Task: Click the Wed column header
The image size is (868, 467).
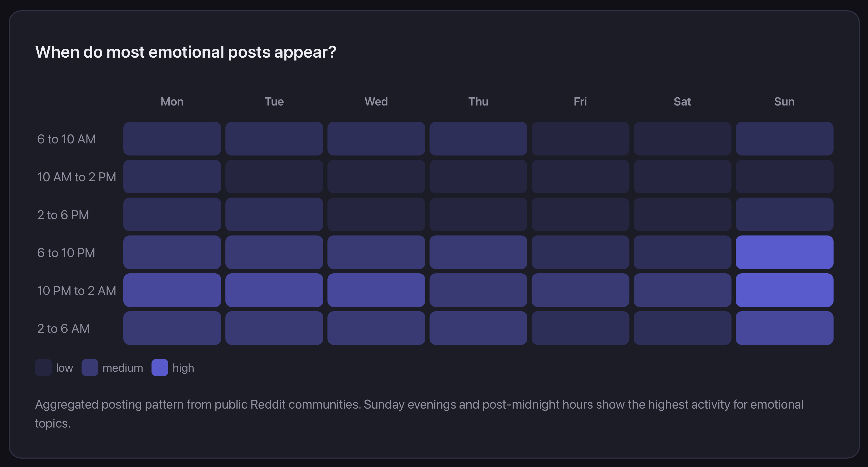Action: point(376,101)
